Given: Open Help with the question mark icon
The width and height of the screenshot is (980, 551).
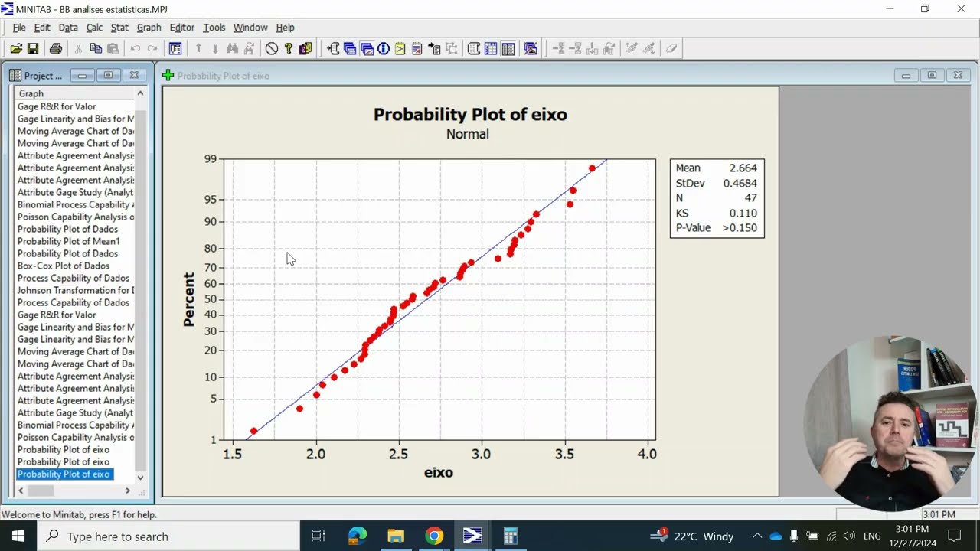Looking at the screenshot, I should (289, 48).
